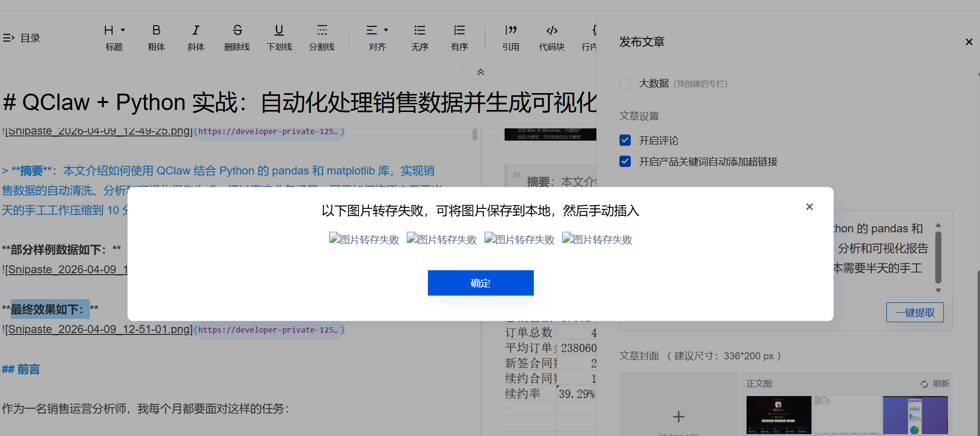Viewport: 980px width, 436px height.
Task: Apply 粗体 bold formatting
Action: click(156, 38)
